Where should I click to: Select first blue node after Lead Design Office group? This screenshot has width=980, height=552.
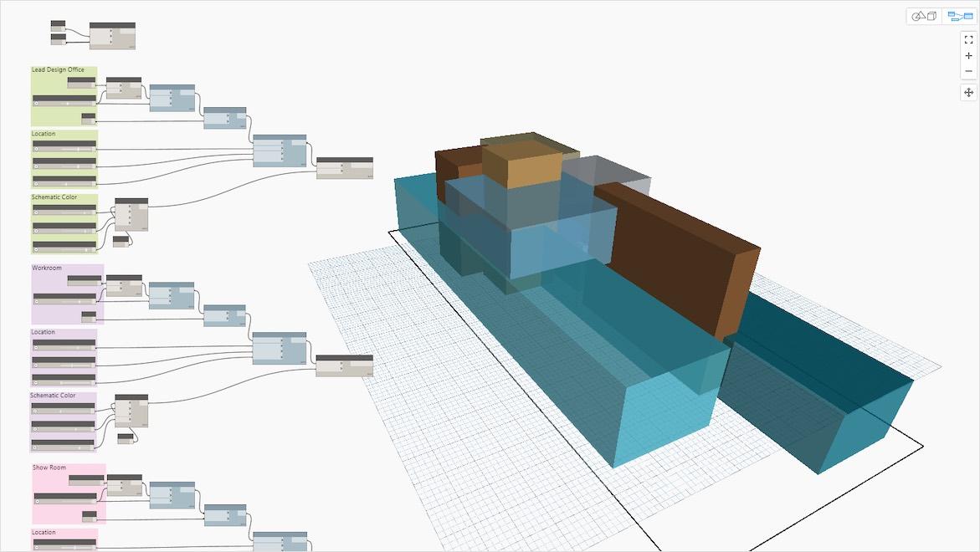(172, 98)
